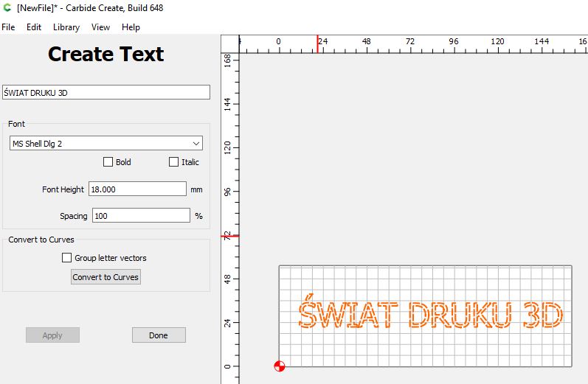
Task: Click the Font group label
Action: coord(16,124)
